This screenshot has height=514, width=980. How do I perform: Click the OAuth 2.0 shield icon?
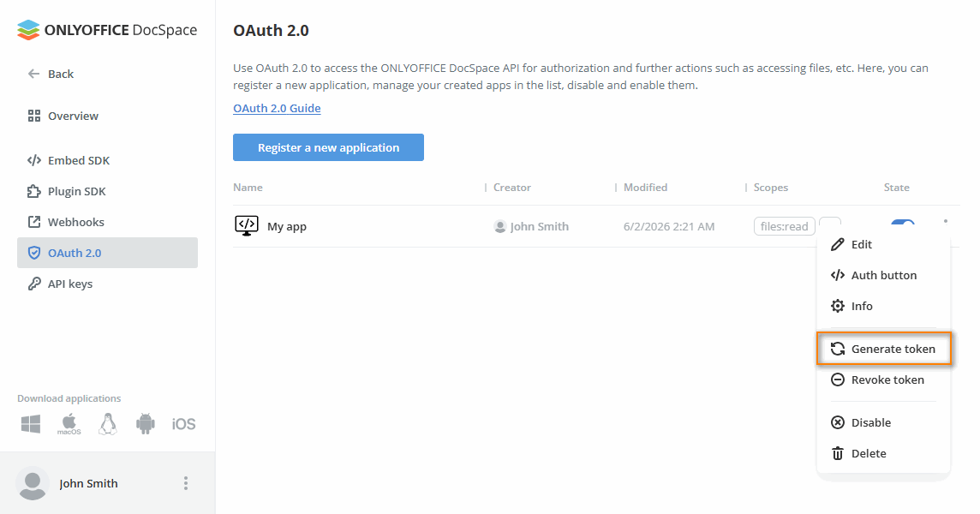coord(34,253)
